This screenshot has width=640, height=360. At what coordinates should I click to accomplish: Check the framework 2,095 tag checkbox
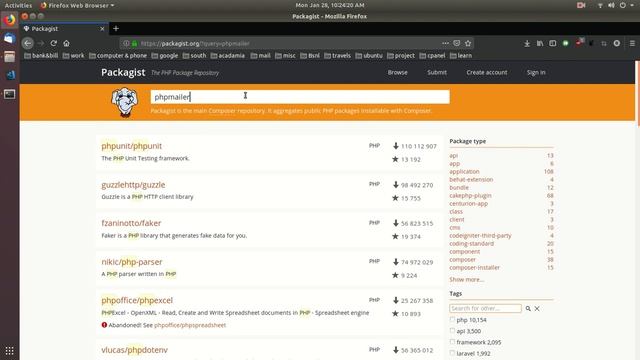coord(452,342)
